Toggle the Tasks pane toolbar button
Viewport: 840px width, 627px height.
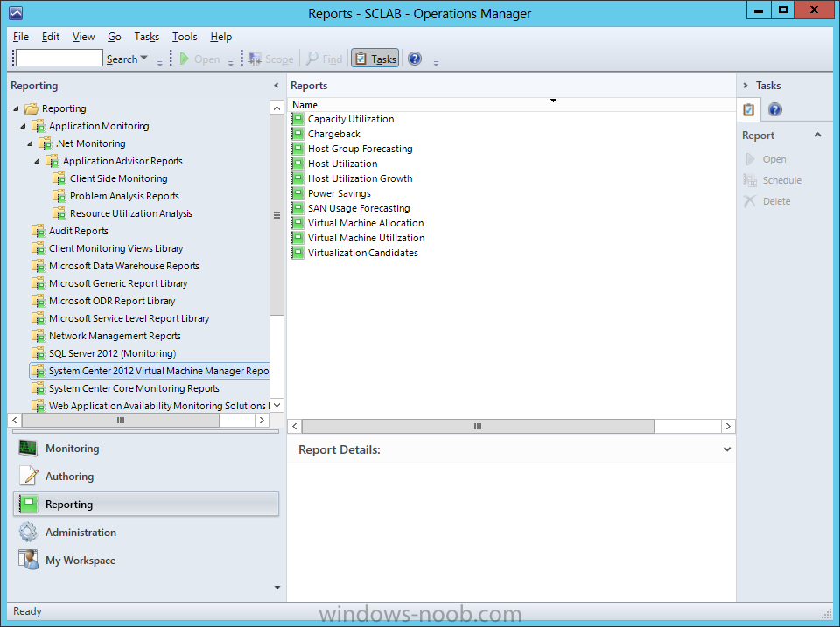click(375, 59)
